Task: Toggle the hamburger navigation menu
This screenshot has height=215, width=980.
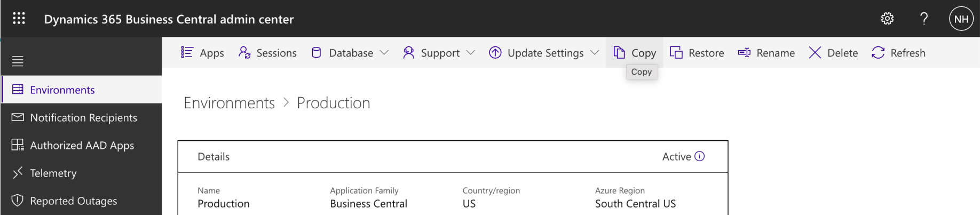Action: click(18, 61)
